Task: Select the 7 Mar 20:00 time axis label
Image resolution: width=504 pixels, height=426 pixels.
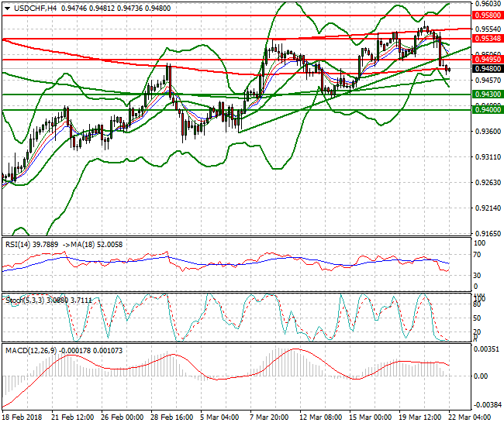Action: [269, 417]
